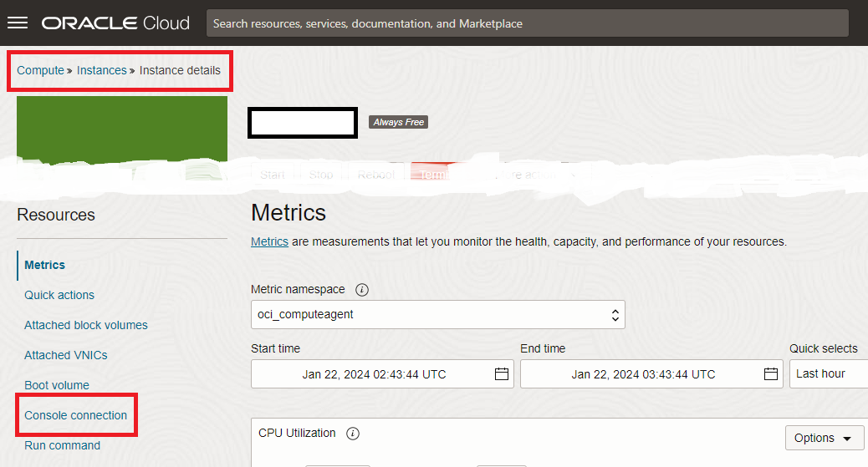The height and width of the screenshot is (467, 868).
Task: Click the search resources and services field
Action: click(527, 23)
